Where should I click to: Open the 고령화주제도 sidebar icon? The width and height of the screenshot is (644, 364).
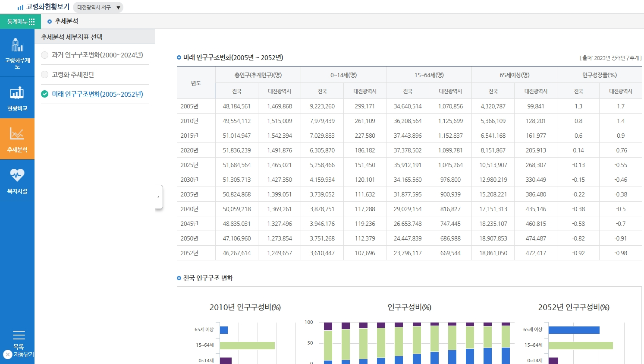(x=17, y=53)
